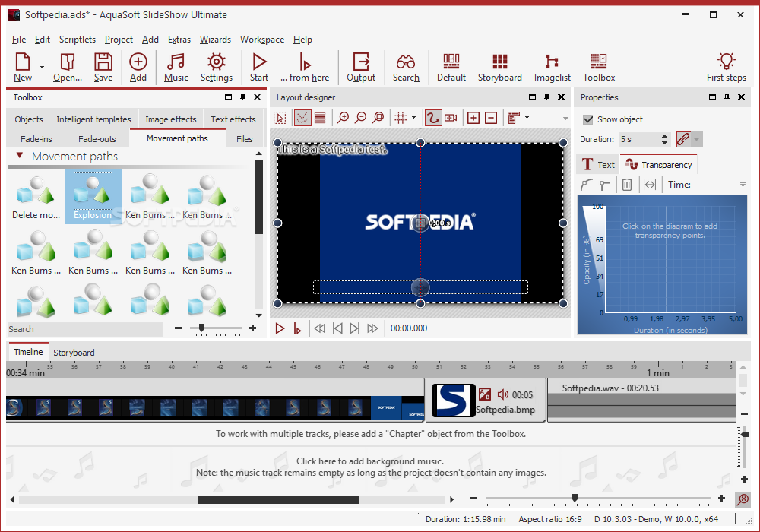This screenshot has width=760, height=532.
Task: Switch to the Transparency tab
Action: 659,165
